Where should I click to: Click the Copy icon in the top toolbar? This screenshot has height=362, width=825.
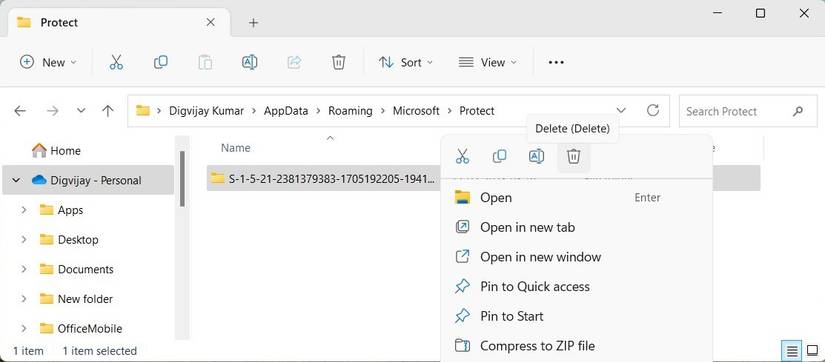(160, 63)
